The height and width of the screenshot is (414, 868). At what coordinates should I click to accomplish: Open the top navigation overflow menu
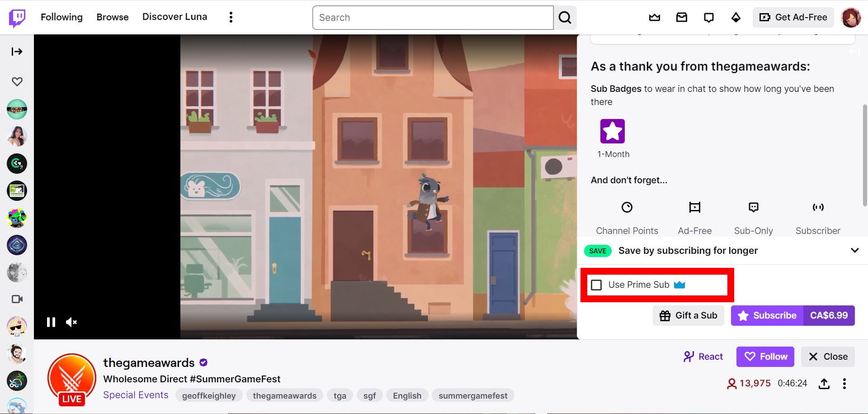[231, 17]
